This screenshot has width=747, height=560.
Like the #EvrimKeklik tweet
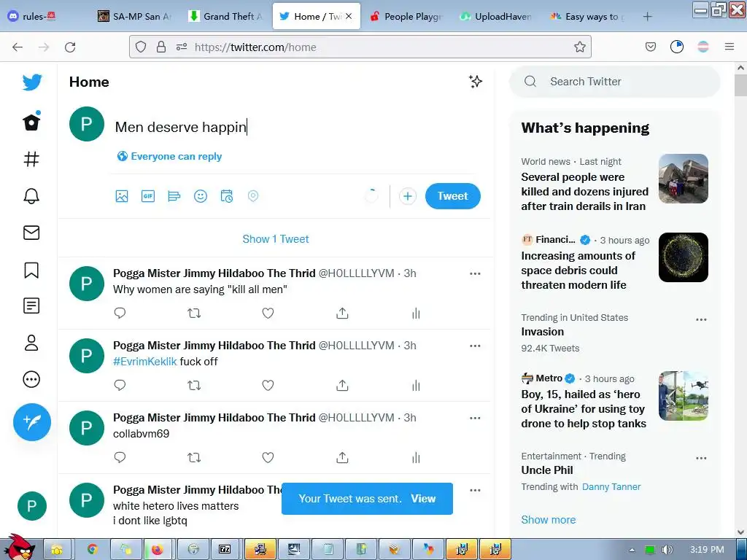268,385
